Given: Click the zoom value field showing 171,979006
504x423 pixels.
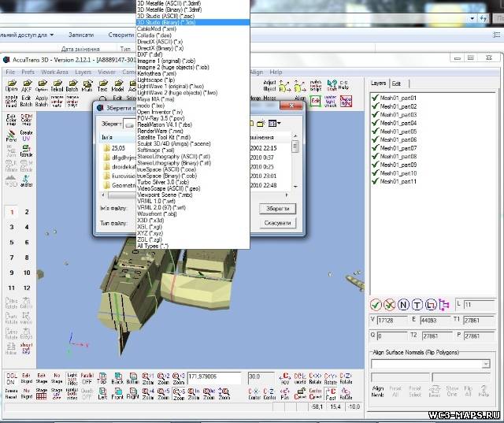Looking at the screenshot, I should click(x=212, y=376).
